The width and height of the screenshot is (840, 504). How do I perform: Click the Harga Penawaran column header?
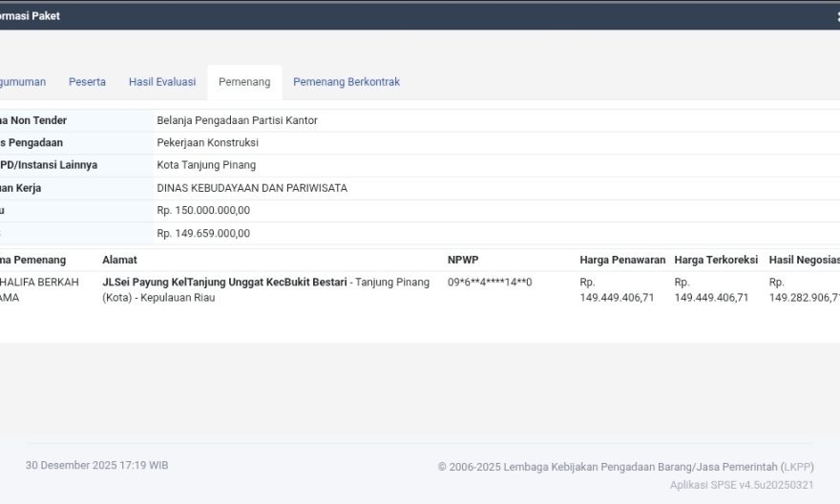coord(621,260)
